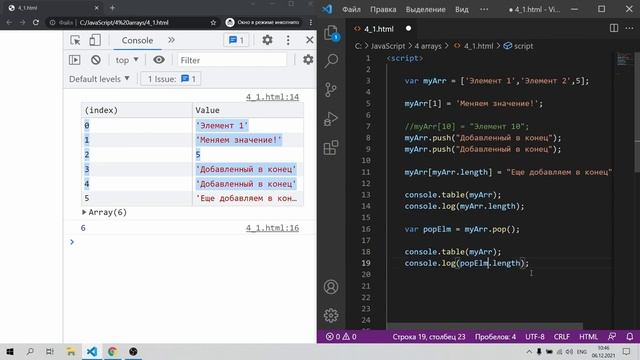The image size is (640, 360).
Task: Open Extensions view in VS Code
Action: click(331, 147)
